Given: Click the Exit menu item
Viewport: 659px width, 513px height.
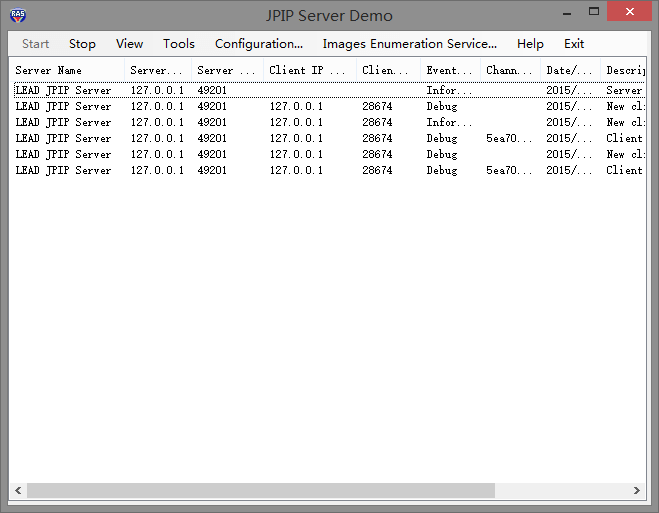Looking at the screenshot, I should (x=574, y=44).
